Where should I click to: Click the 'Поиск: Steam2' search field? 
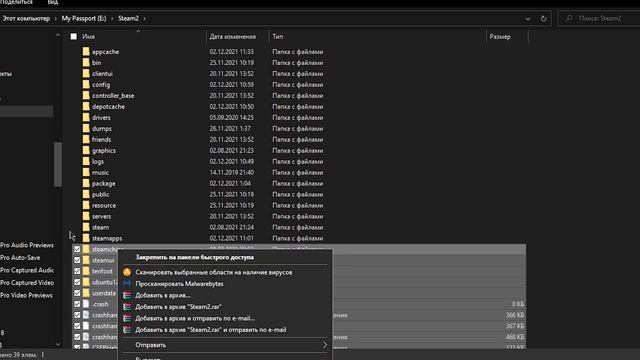[x=600, y=18]
